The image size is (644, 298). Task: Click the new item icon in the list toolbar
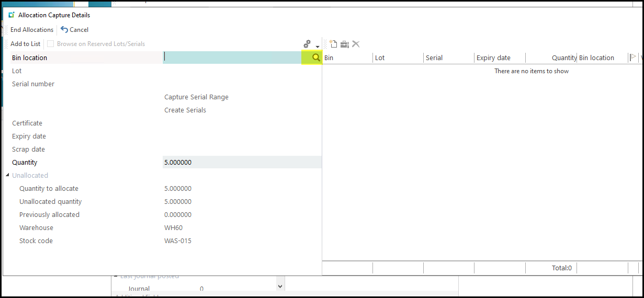tap(333, 44)
